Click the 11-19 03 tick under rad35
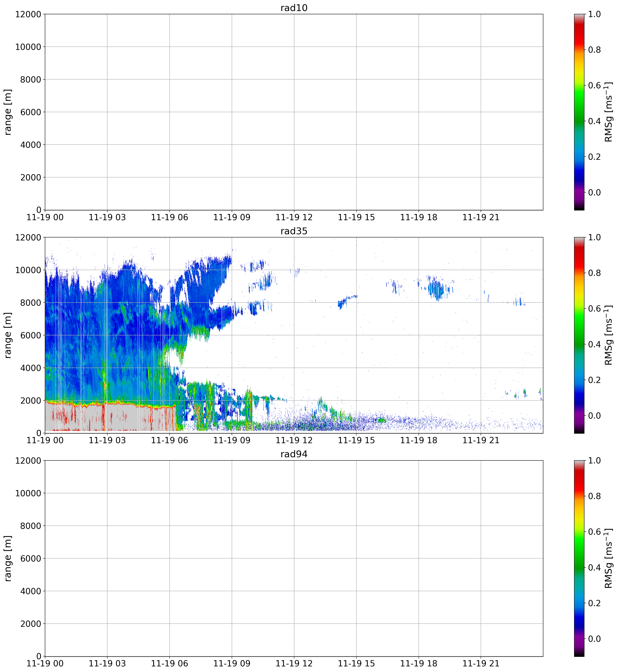This screenshot has height=672, width=618. pos(107,441)
